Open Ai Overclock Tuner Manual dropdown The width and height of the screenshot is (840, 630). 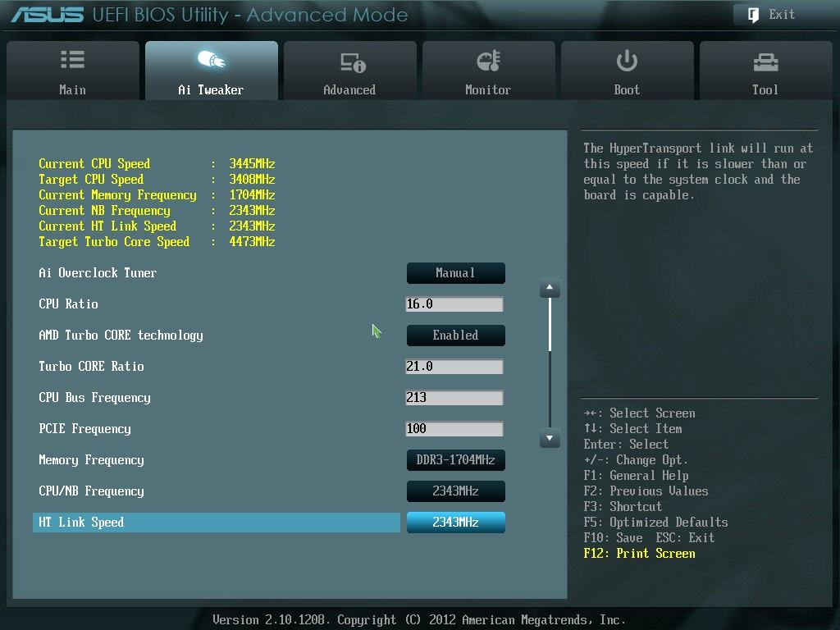[x=455, y=273]
